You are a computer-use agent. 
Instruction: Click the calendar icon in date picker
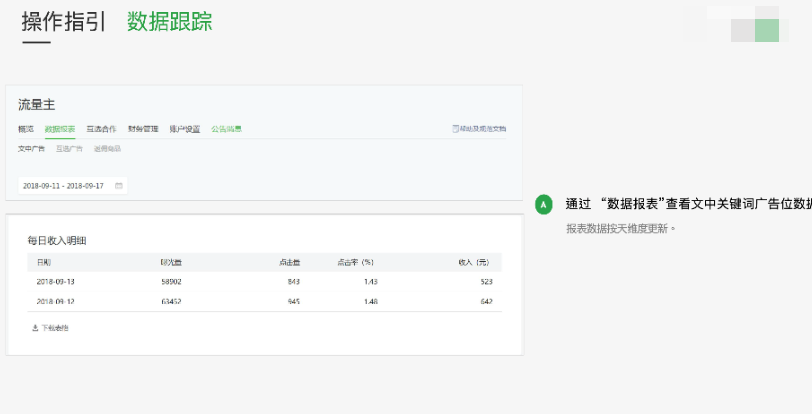click(x=119, y=186)
